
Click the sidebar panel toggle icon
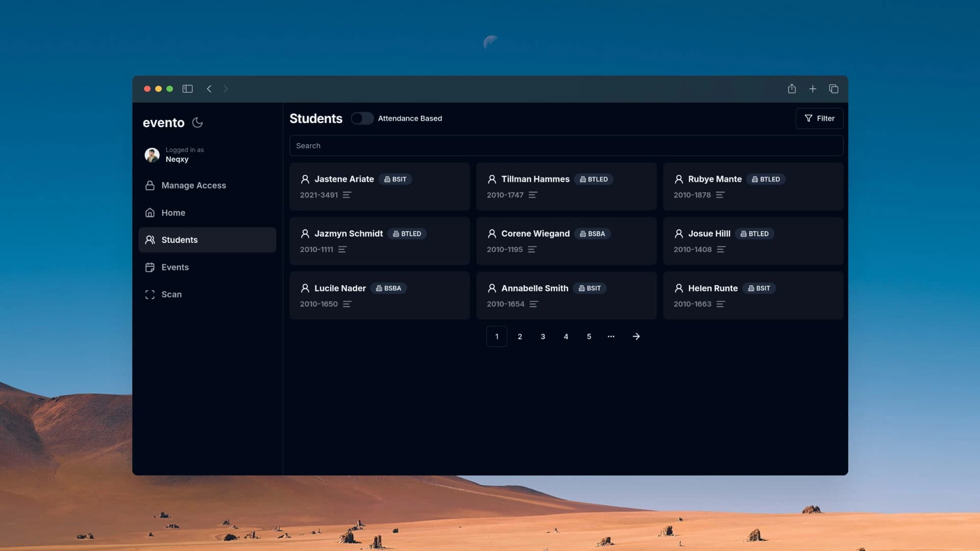pos(187,89)
